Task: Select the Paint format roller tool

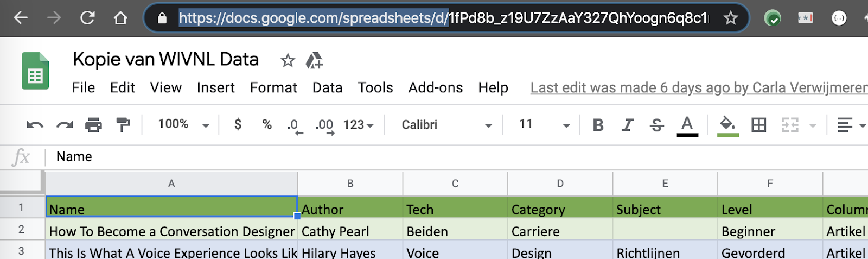Action: point(123,125)
